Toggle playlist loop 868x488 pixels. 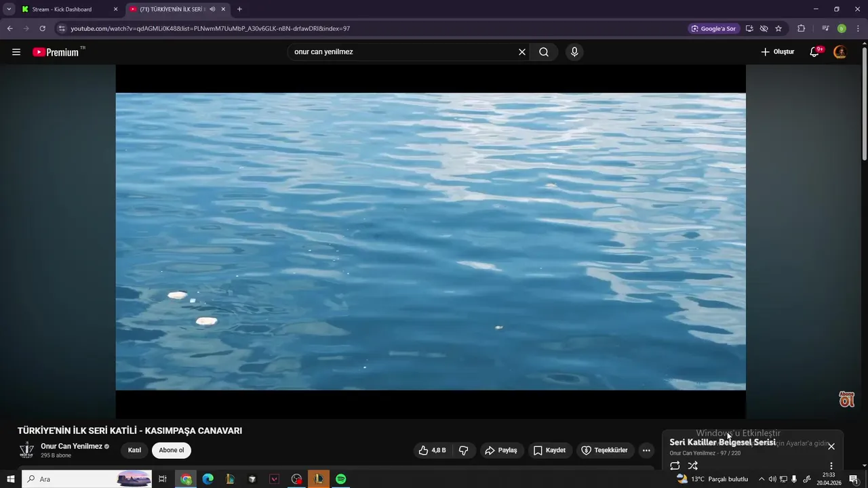tap(675, 466)
